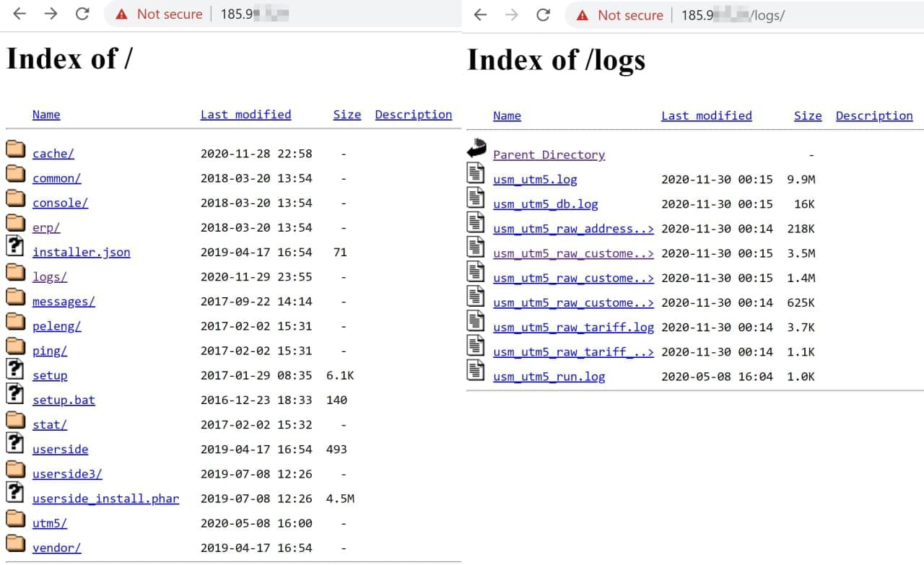Click the folder icon beside vendor/
The width and height of the screenshot is (924, 565).
click(15, 543)
